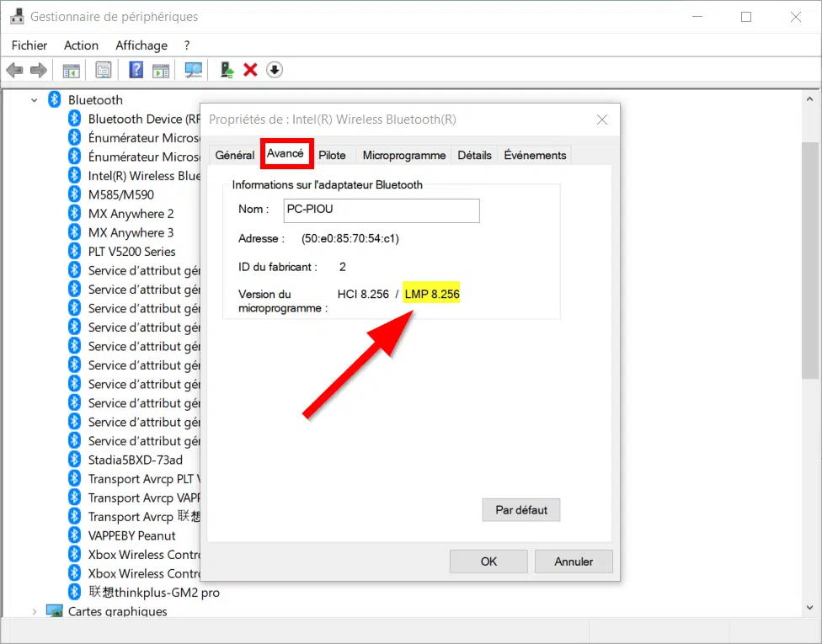Viewport: 822px width, 644px height.
Task: Click the scroll-down arrow of device list
Action: 809,608
